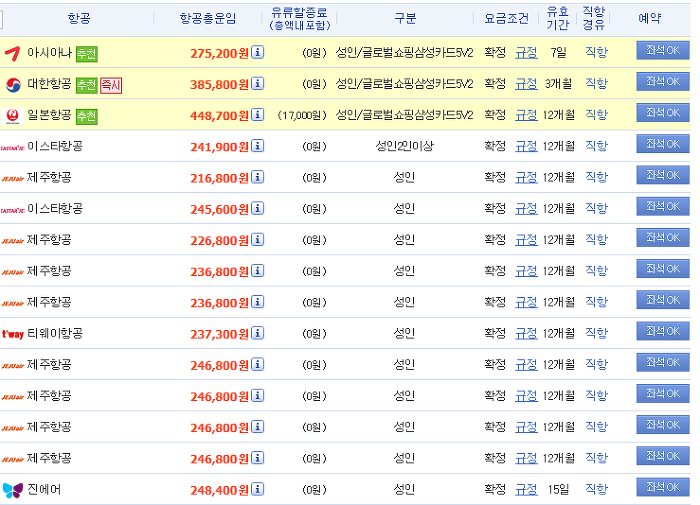Image resolution: width=700 pixels, height=505 pixels.
Task: Open fare info icon beside 448,700원
Action: [x=258, y=115]
